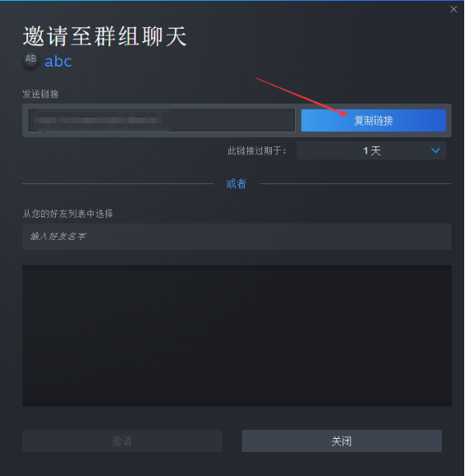Click the blurred link URL text
This screenshot has height=476, width=465.
coord(99,121)
